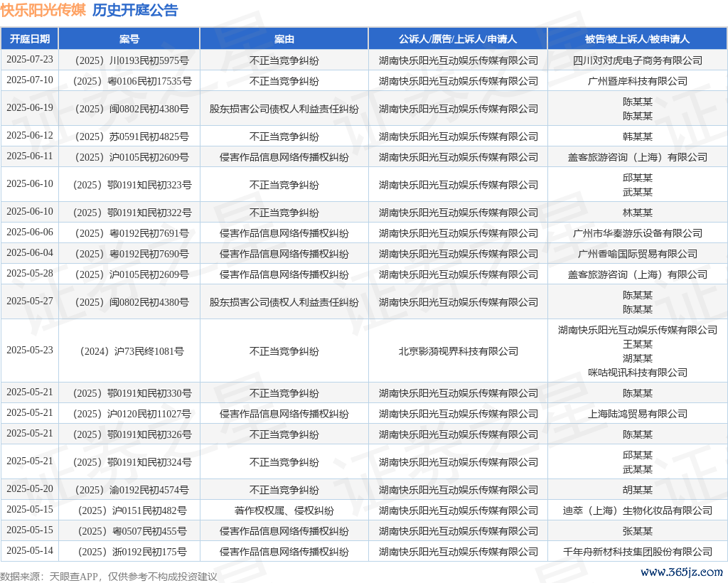Image resolution: width=728 pixels, height=583 pixels.
Task: Click case number 渝0192民初4574号
Action: click(x=132, y=490)
